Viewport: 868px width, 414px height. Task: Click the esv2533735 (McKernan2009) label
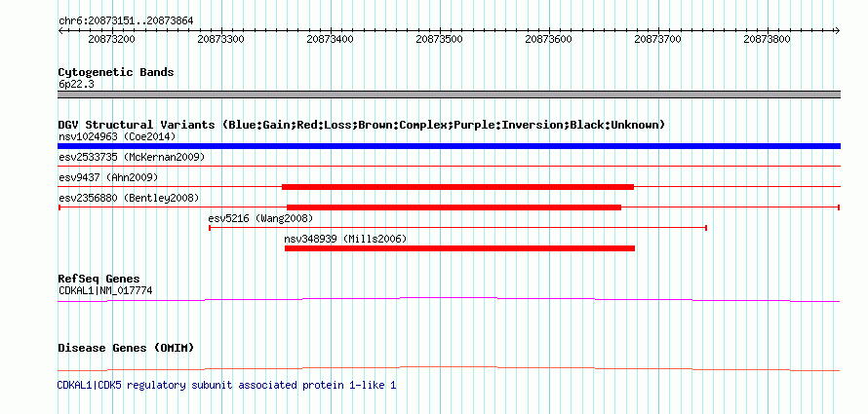(132, 157)
